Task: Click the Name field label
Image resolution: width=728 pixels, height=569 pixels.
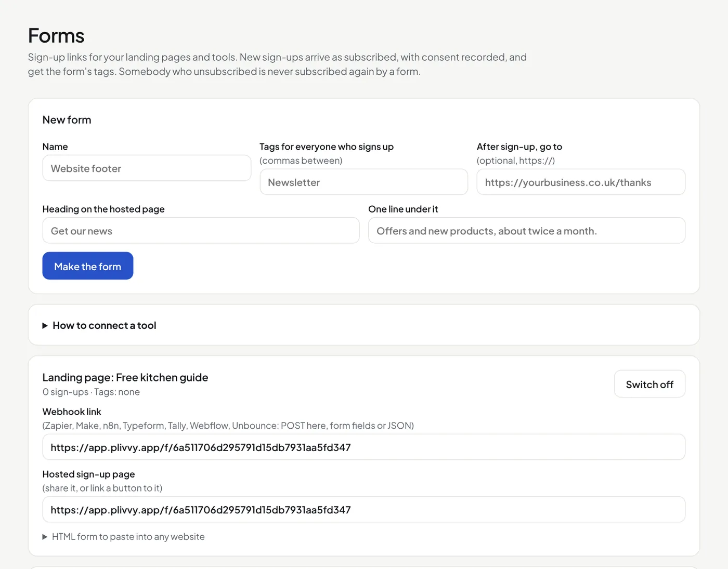Action: click(55, 147)
